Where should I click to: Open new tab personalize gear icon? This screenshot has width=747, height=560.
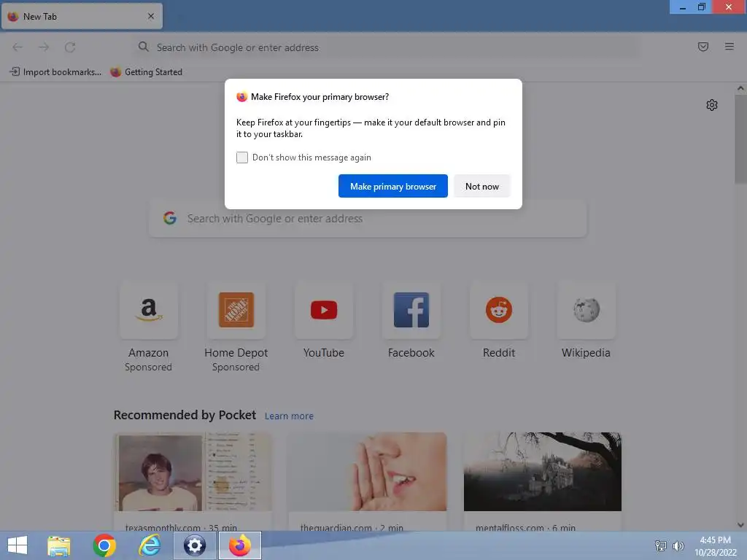click(x=712, y=105)
